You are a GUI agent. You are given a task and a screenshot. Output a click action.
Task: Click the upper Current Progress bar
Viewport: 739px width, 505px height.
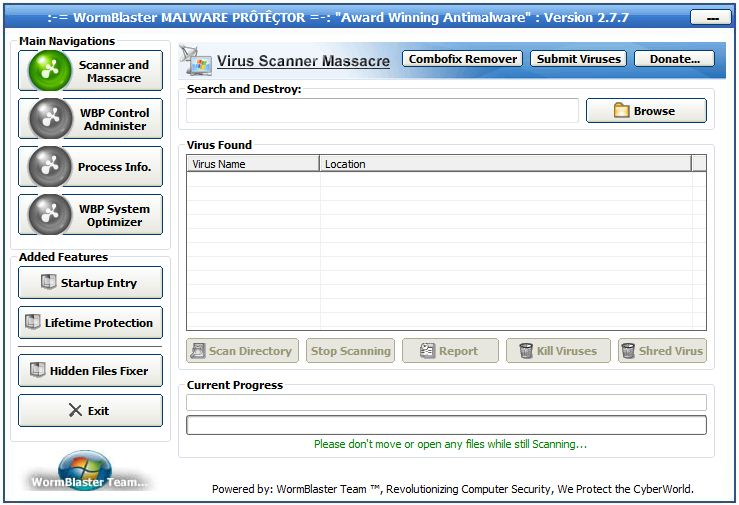pyautogui.click(x=446, y=402)
